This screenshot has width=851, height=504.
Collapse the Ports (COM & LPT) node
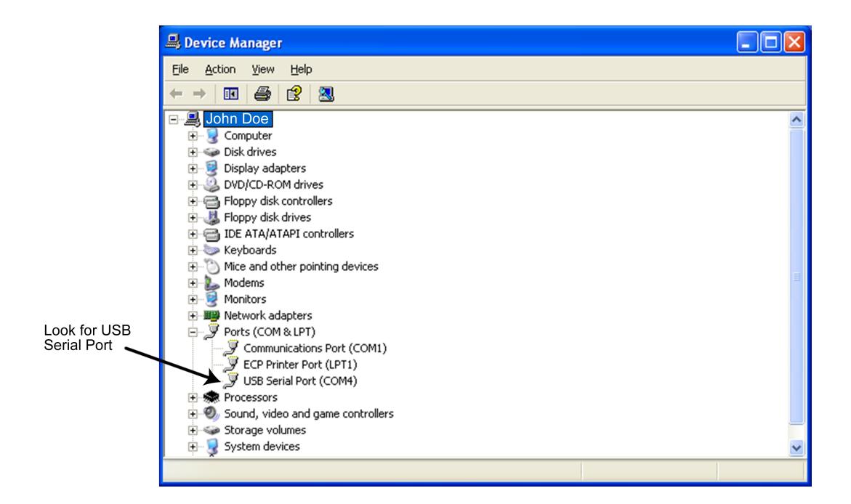pyautogui.click(x=193, y=332)
